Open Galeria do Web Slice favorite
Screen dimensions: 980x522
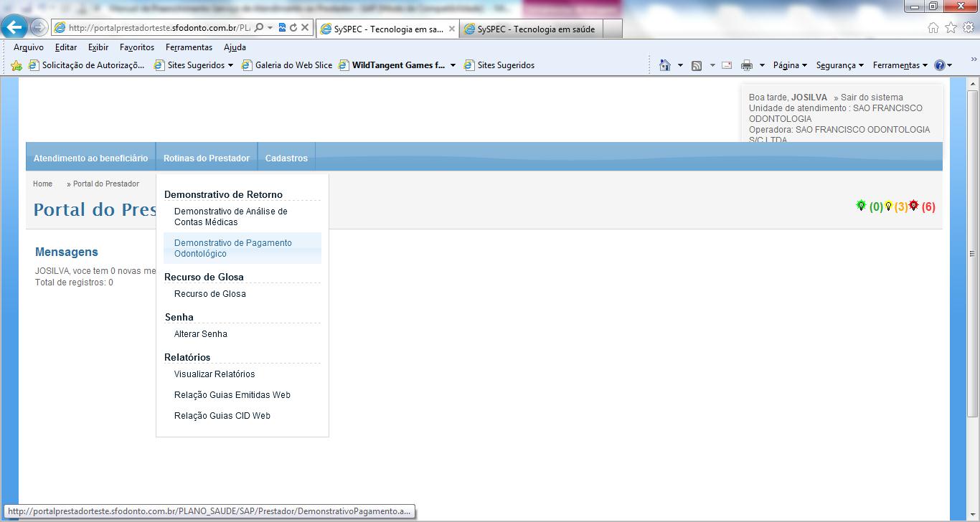pos(288,65)
